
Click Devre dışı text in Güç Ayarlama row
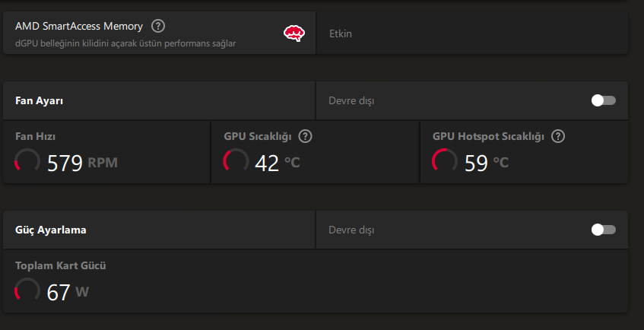point(351,230)
